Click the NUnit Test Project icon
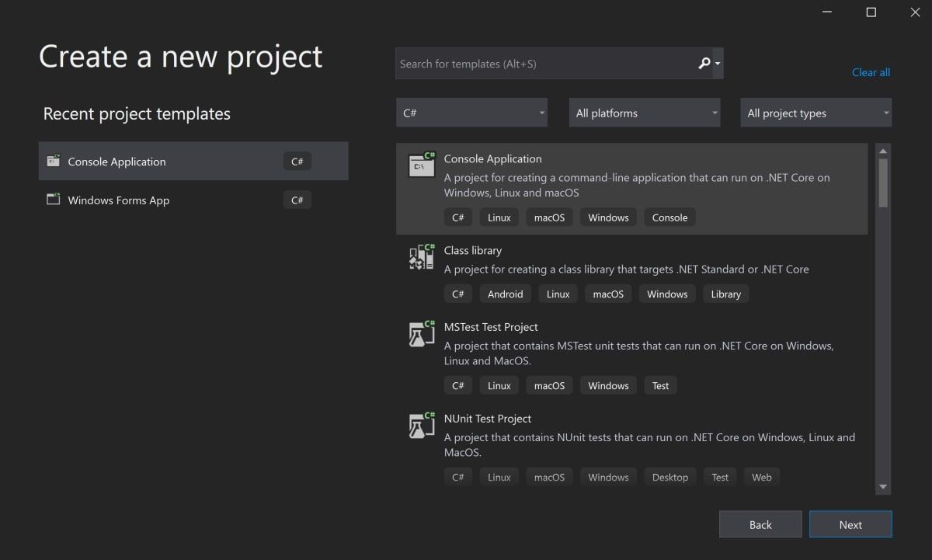The height and width of the screenshot is (560, 932). pyautogui.click(x=422, y=425)
